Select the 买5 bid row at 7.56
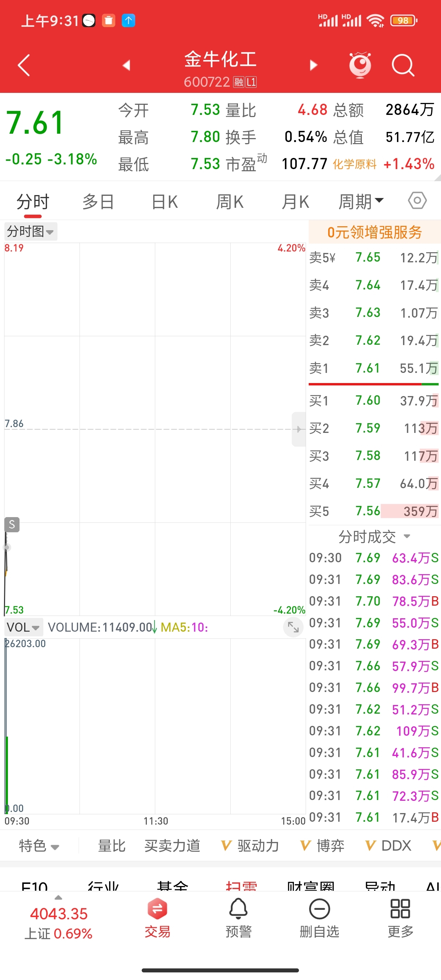Screen dimensions: 441x980 374,511
